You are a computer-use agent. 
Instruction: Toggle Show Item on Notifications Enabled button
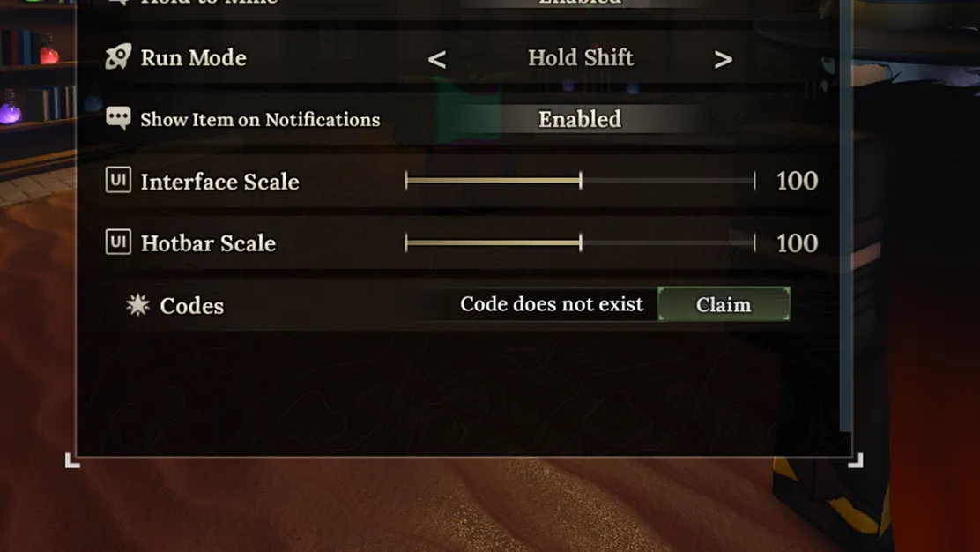coord(580,119)
